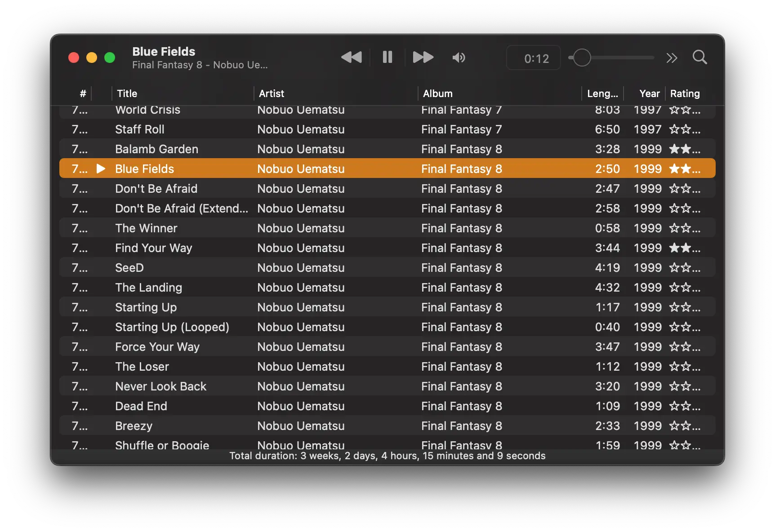Expand the toolbar overflow chevrons
775x532 pixels.
pyautogui.click(x=672, y=58)
